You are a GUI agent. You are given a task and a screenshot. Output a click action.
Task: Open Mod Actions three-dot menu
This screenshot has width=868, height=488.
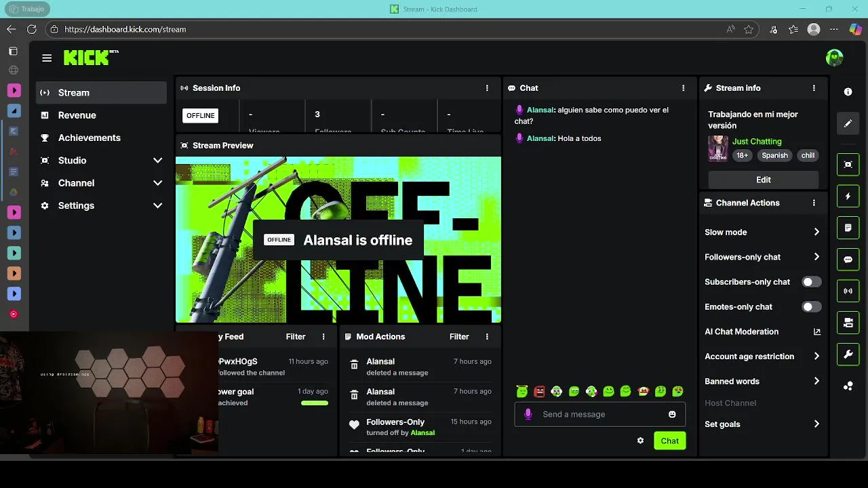(x=487, y=337)
